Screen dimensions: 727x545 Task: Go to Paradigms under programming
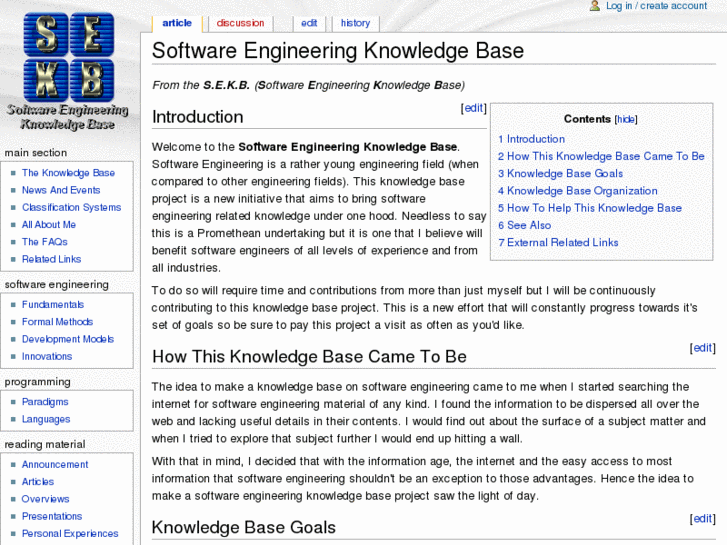point(45,402)
